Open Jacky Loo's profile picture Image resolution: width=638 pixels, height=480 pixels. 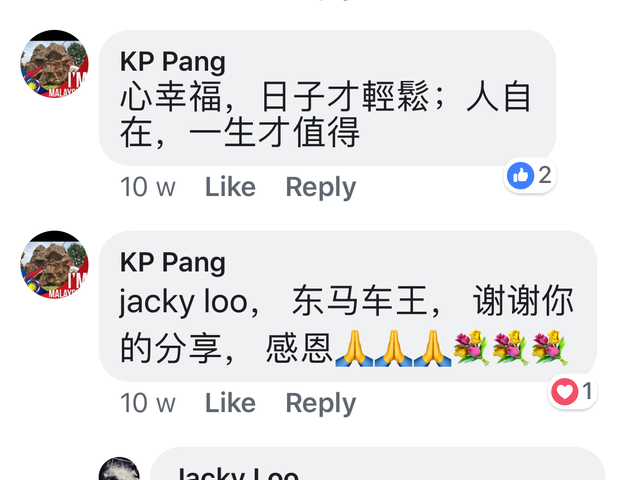point(119,469)
